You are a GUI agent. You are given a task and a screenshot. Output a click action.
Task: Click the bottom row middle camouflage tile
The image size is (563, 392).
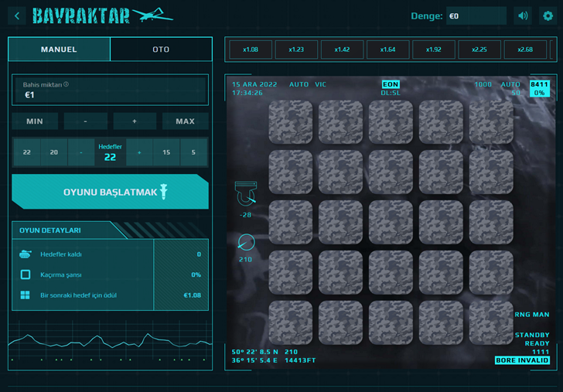(x=391, y=322)
